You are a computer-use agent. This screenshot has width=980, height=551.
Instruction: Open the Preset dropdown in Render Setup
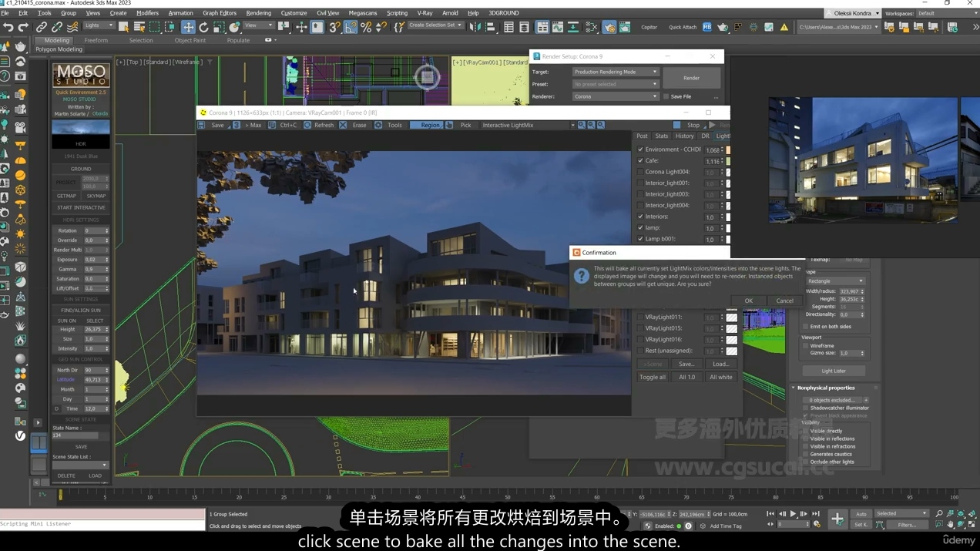coord(615,84)
